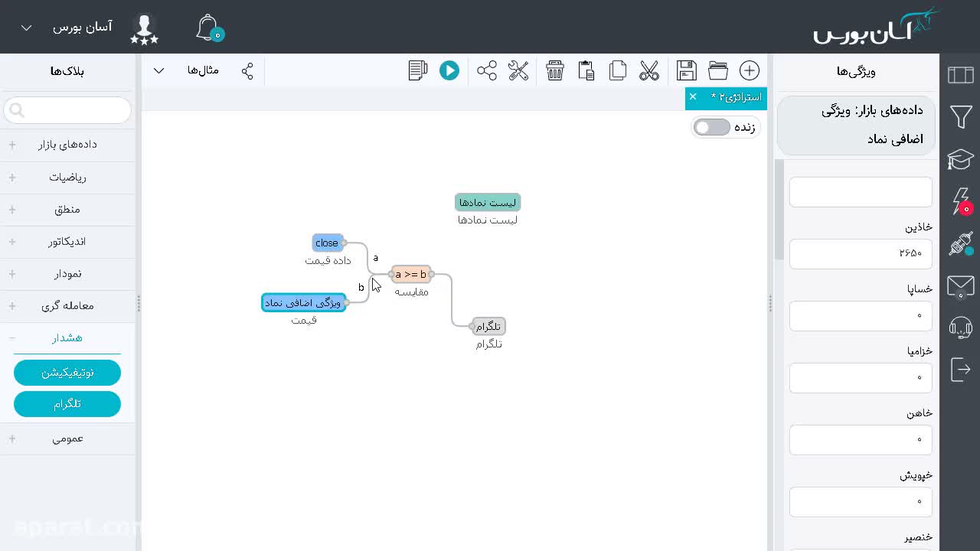Expand the داده‌های بازار block category

pos(67,144)
